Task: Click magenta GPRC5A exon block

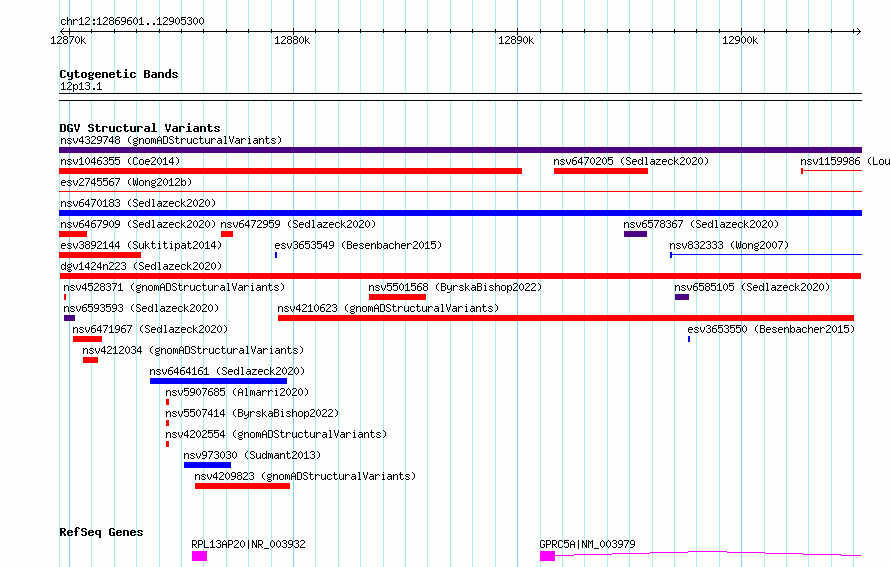Action: click(x=547, y=556)
